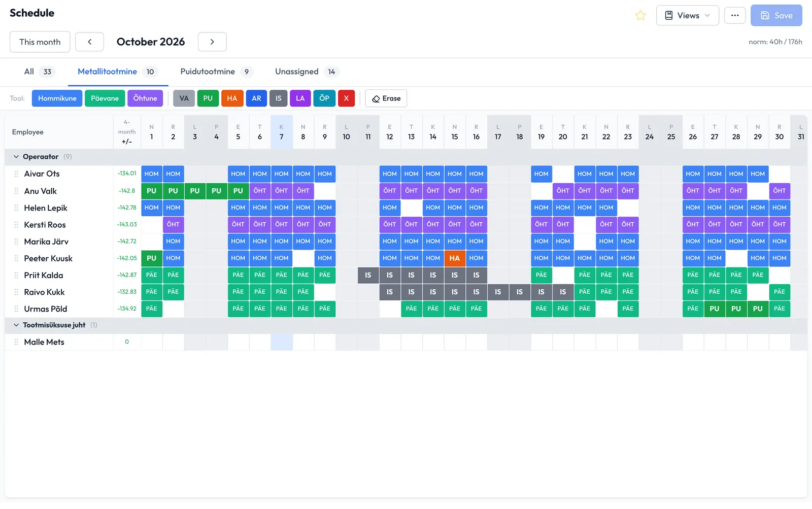The width and height of the screenshot is (812, 509).
Task: Select the purple LA tool chip
Action: click(300, 98)
